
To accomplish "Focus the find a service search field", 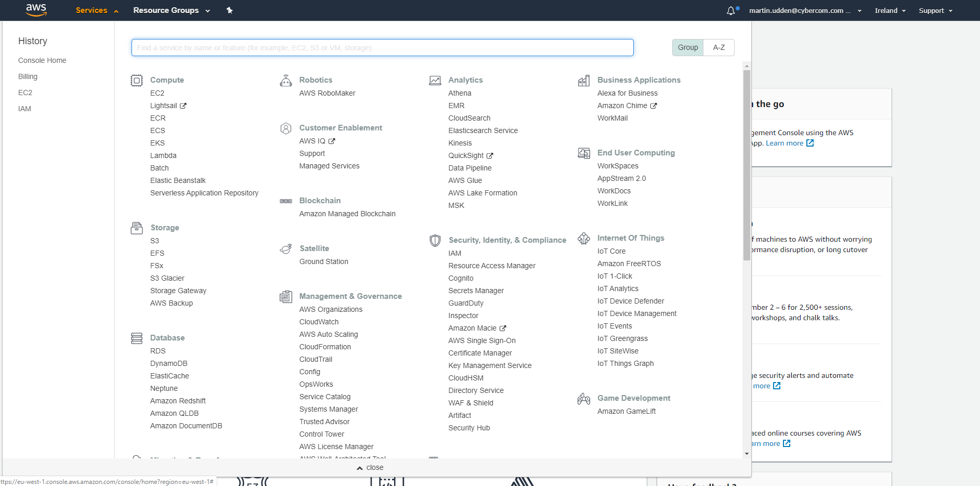I will tap(382, 48).
